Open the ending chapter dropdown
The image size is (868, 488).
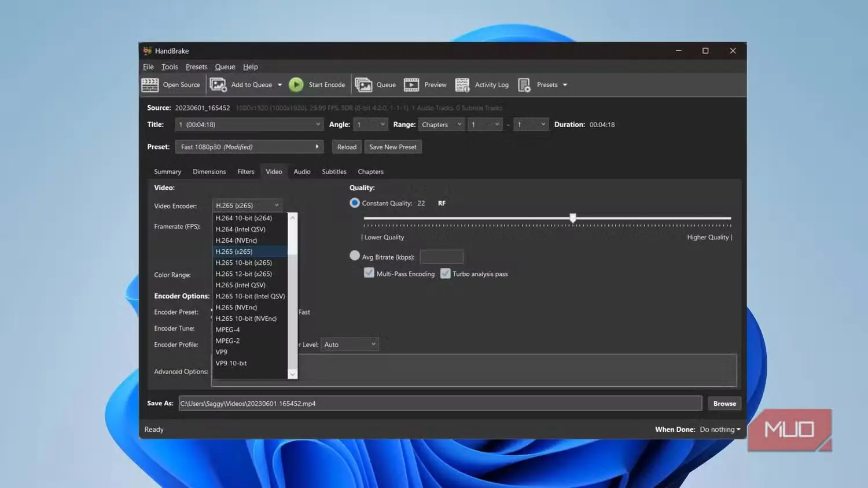[531, 124]
